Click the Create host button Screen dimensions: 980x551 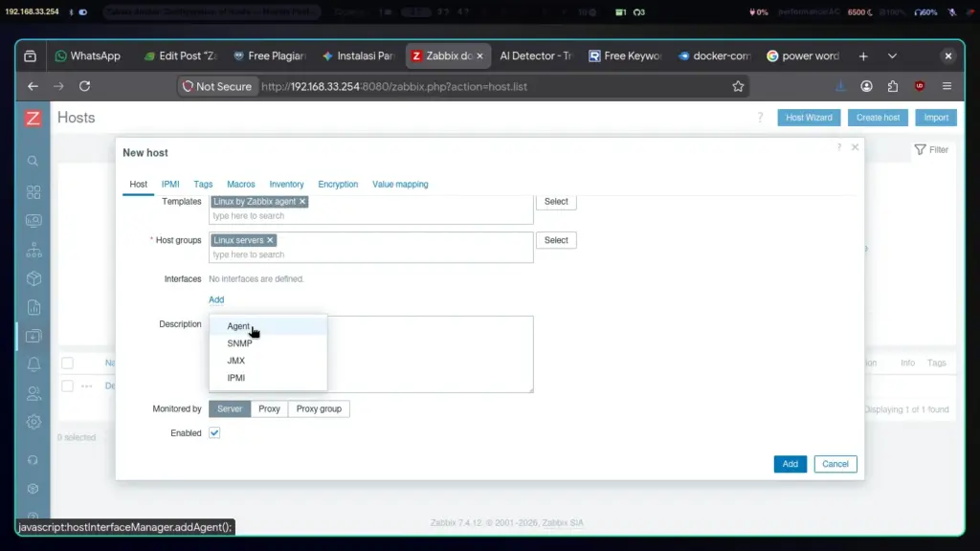point(878,118)
